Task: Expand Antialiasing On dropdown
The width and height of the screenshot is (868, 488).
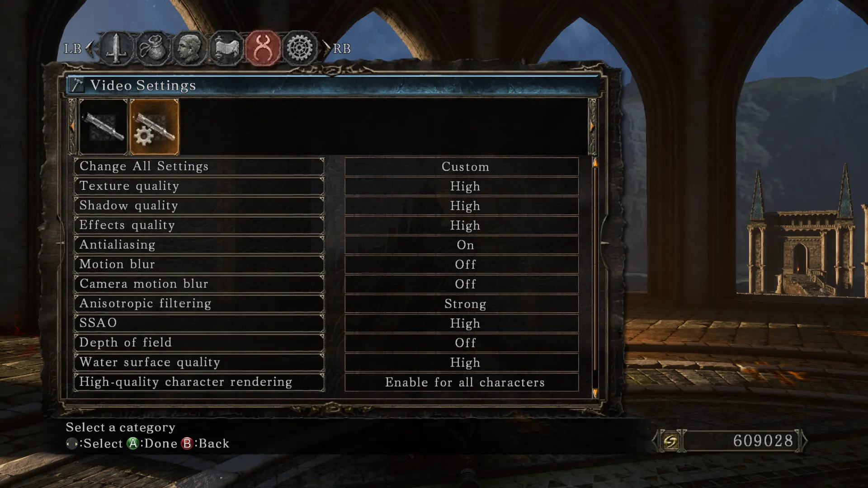Action: pyautogui.click(x=465, y=244)
